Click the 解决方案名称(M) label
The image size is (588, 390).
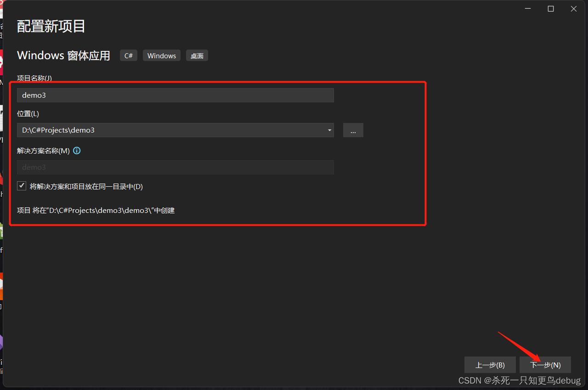pos(43,150)
